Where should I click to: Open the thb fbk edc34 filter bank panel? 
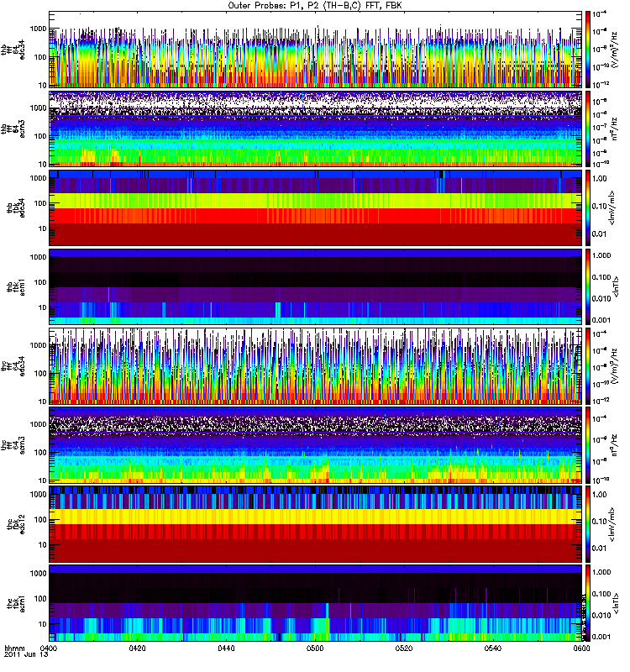tap(315, 207)
